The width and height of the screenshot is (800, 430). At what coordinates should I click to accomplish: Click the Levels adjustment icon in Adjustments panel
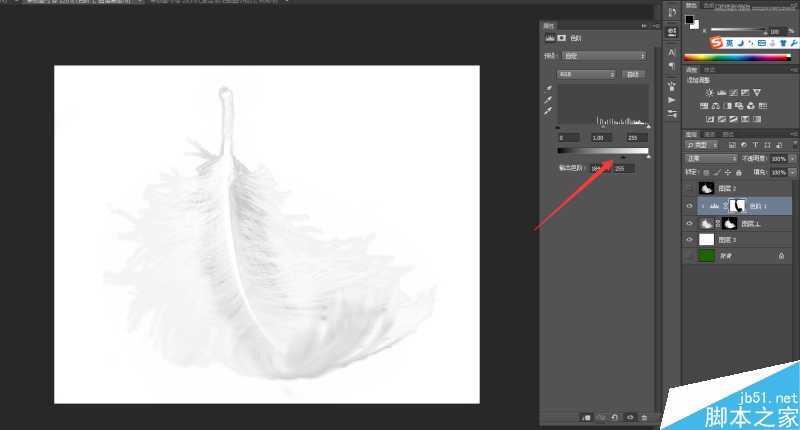pyautogui.click(x=722, y=92)
